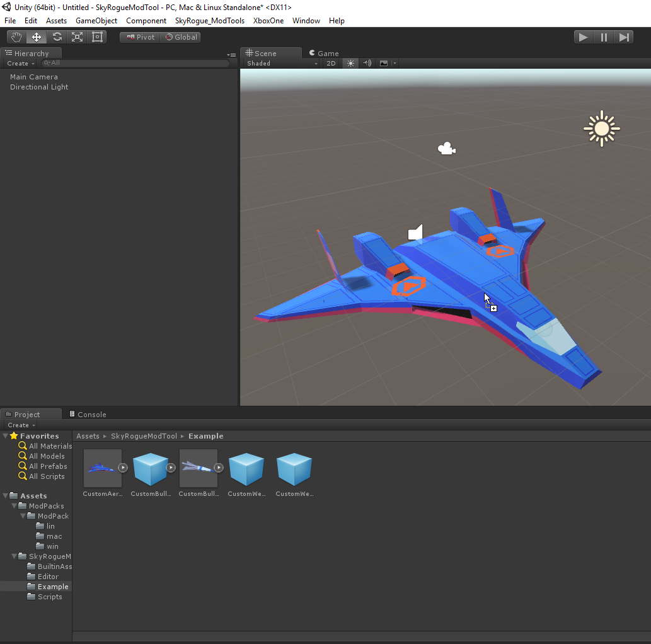Click the Step frame button
Screen dimensions: 651x644
[x=624, y=37]
